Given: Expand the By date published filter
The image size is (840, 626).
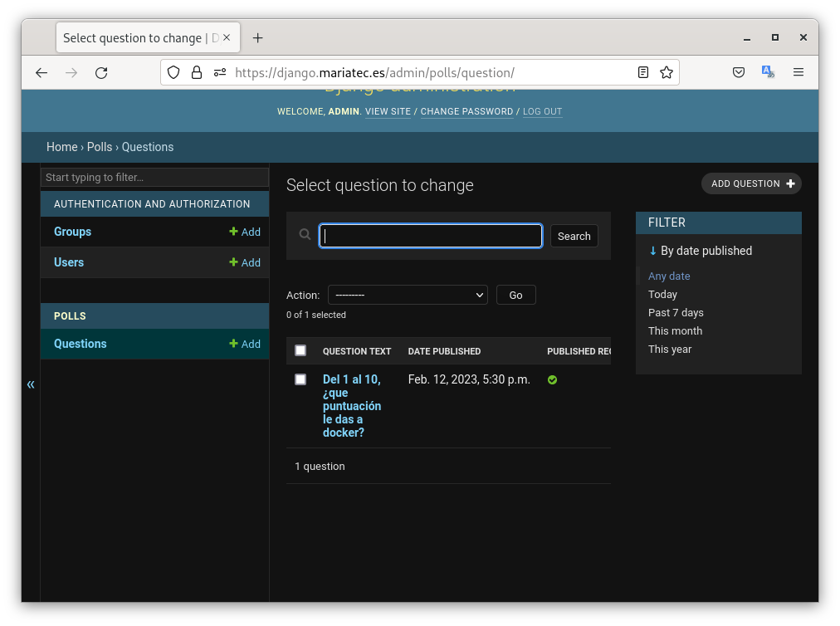Looking at the screenshot, I should [x=700, y=251].
